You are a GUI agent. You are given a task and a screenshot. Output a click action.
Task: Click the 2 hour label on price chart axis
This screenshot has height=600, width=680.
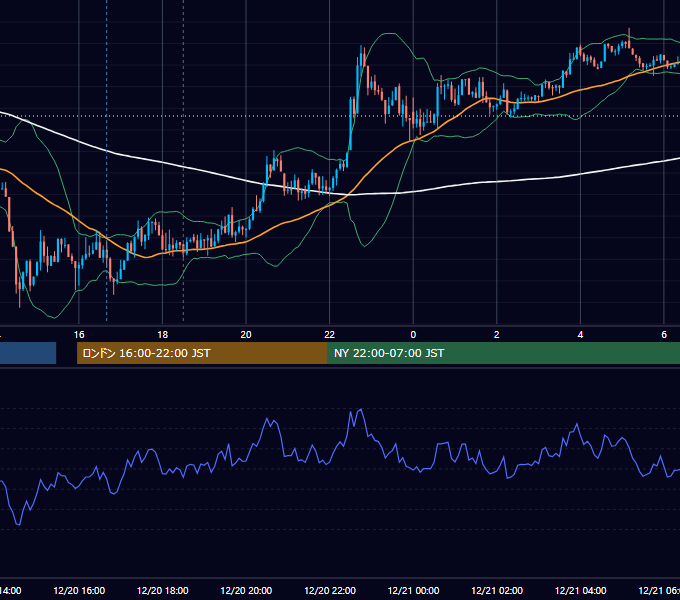[497, 335]
